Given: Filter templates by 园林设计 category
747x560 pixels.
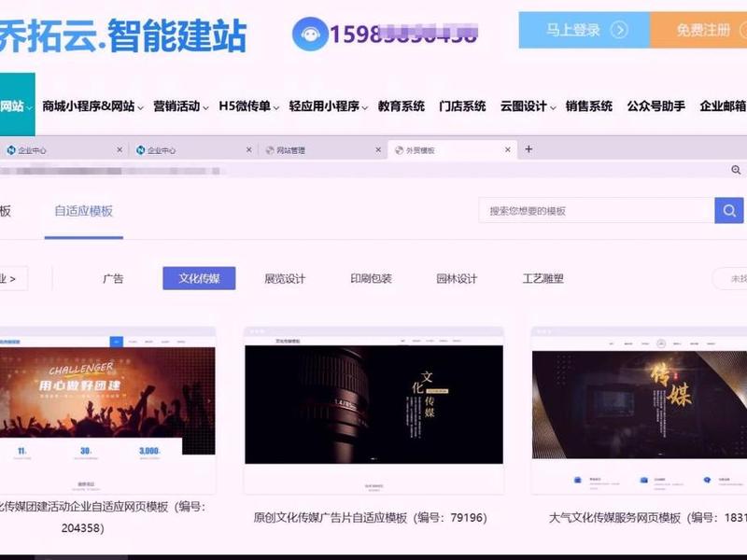Looking at the screenshot, I should pos(457,278).
